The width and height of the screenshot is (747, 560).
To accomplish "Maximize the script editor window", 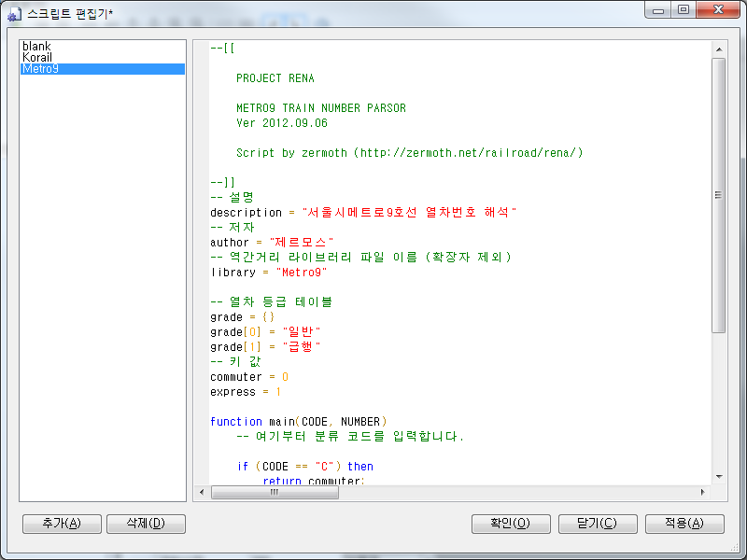I will click(x=684, y=10).
